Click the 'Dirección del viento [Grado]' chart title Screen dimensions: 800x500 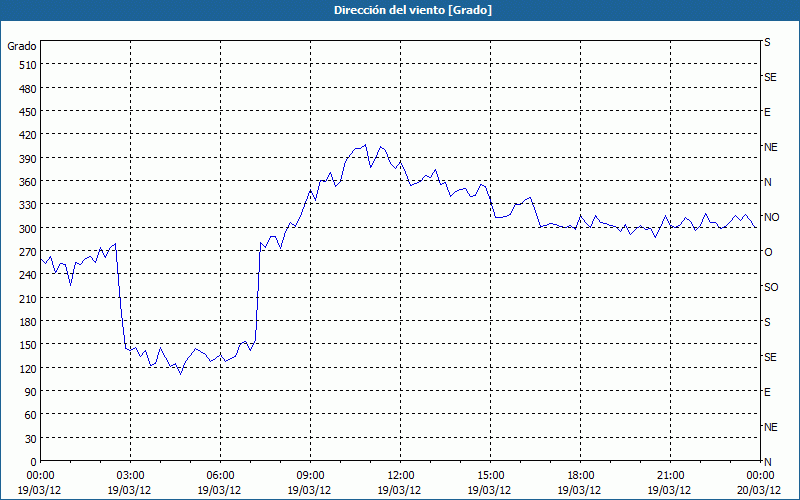[x=413, y=10]
